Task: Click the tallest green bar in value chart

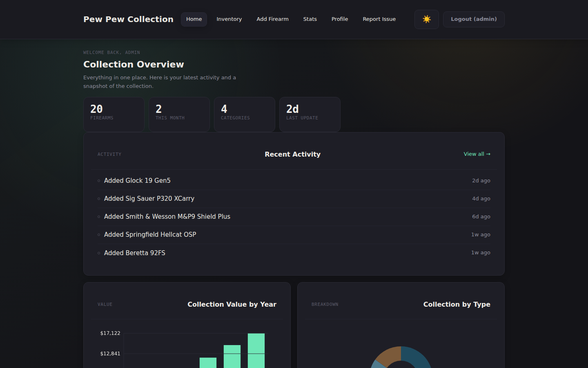Action: pyautogui.click(x=256, y=351)
